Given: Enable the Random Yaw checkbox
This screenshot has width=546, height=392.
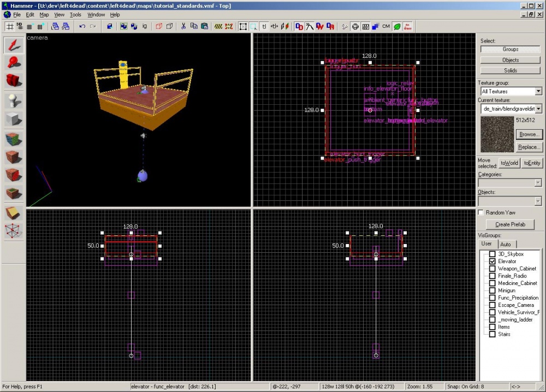Looking at the screenshot, I should (481, 212).
